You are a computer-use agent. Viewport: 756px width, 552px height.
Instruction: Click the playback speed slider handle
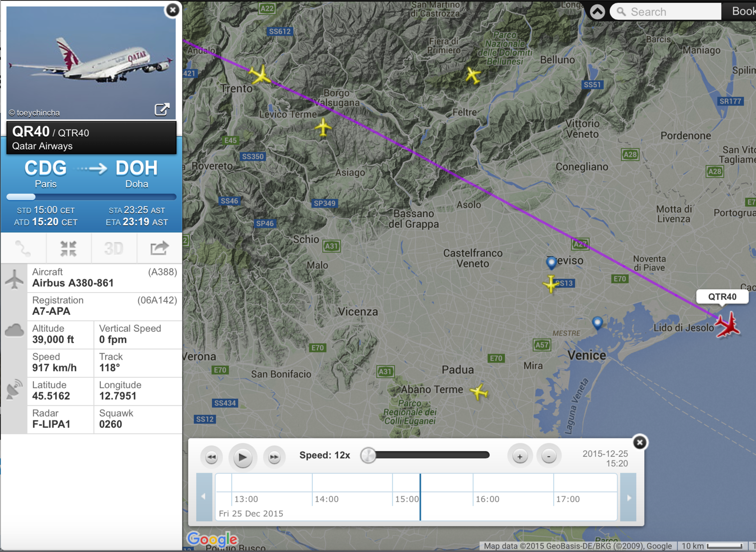[368, 455]
